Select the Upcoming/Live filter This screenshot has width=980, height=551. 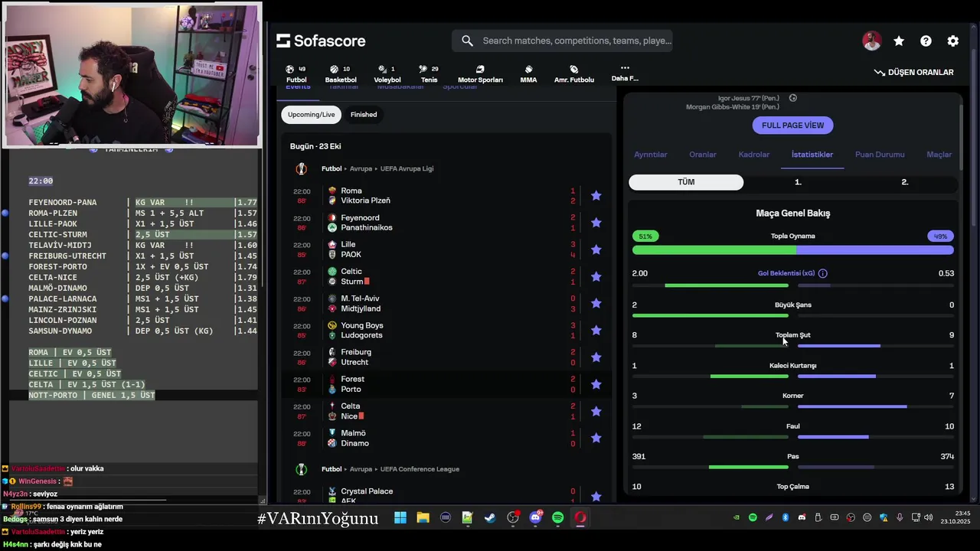(311, 115)
